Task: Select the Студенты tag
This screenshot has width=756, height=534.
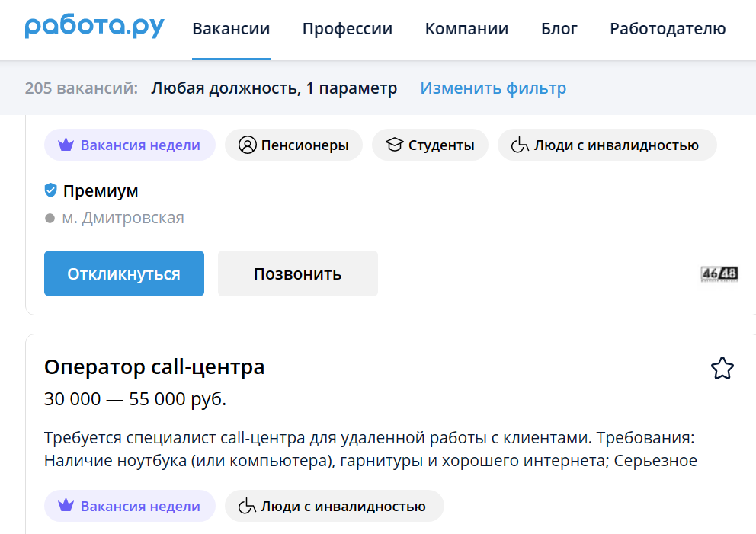Action: pos(430,145)
